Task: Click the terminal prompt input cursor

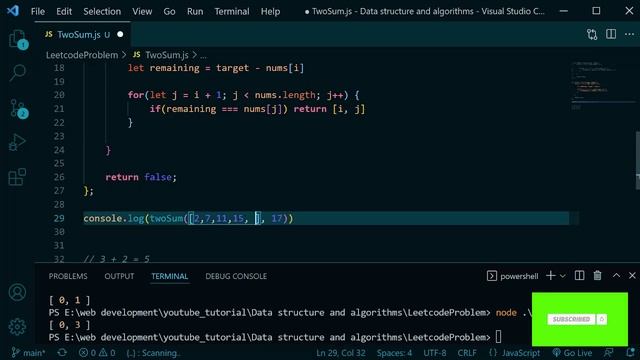Action: pyautogui.click(x=498, y=337)
